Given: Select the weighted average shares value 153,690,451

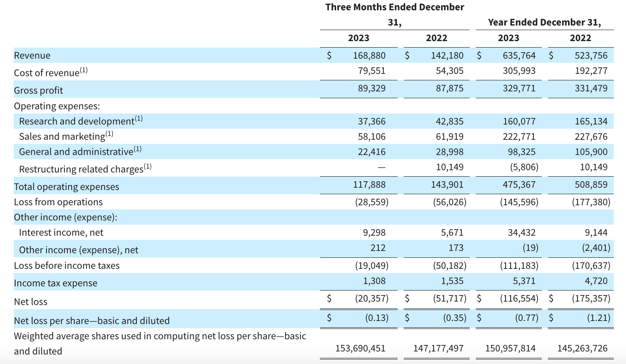Looking at the screenshot, I should pyautogui.click(x=360, y=348).
